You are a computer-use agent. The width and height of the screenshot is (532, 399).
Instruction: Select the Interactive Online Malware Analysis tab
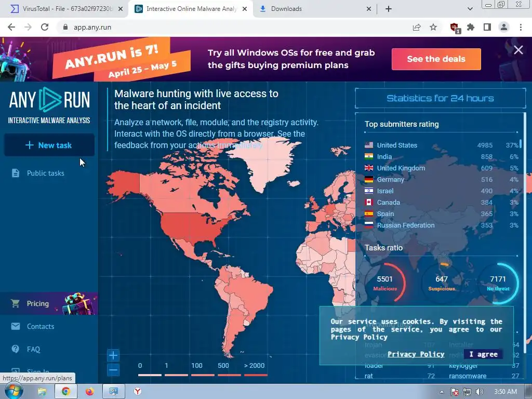(191, 9)
